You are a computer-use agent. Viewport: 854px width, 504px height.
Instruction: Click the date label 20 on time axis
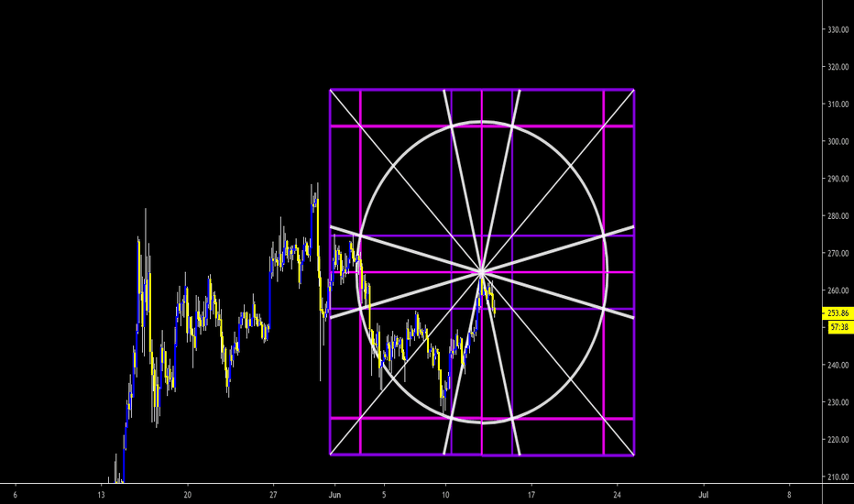187,495
